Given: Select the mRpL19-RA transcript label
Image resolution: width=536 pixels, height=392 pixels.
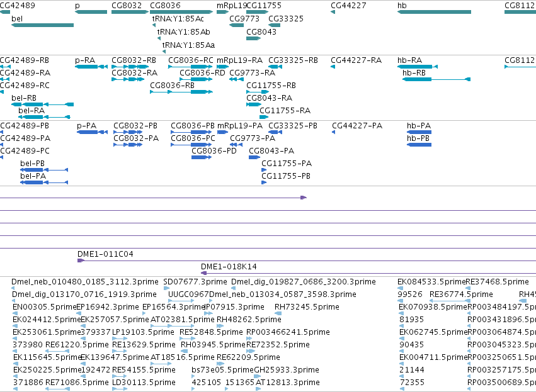Looking at the screenshot, I should point(239,60).
